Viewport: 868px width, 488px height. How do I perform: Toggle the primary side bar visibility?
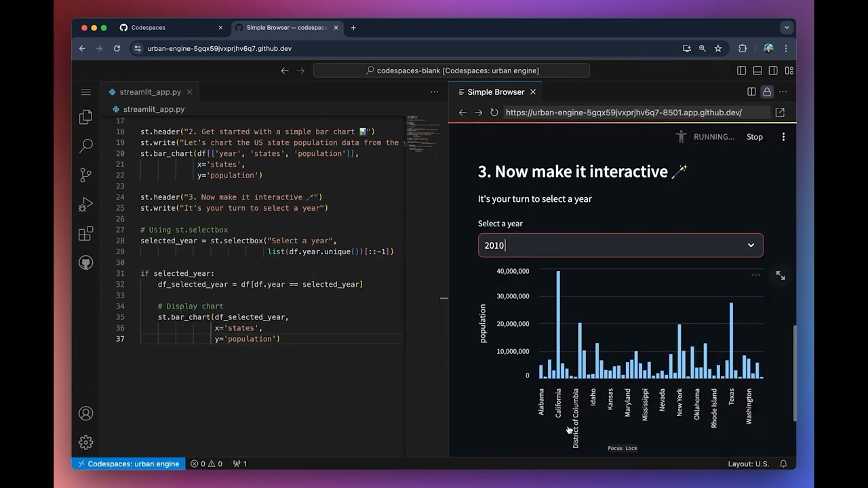click(x=741, y=70)
